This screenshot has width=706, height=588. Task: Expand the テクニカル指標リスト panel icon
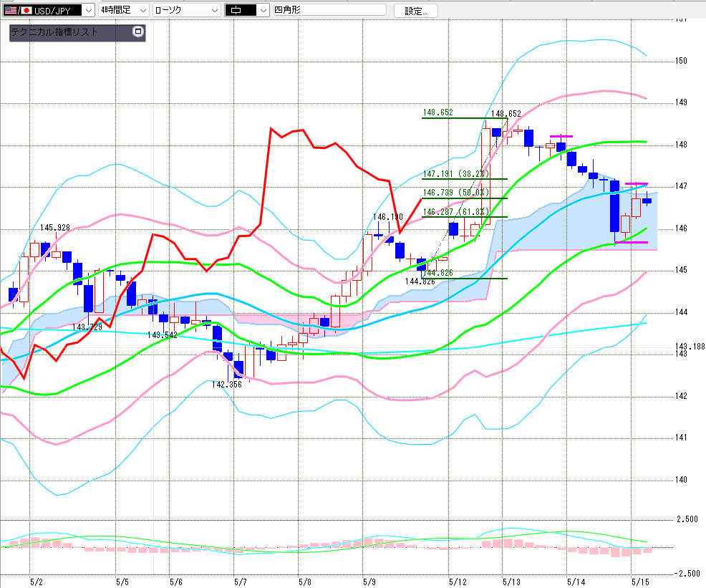[138, 32]
